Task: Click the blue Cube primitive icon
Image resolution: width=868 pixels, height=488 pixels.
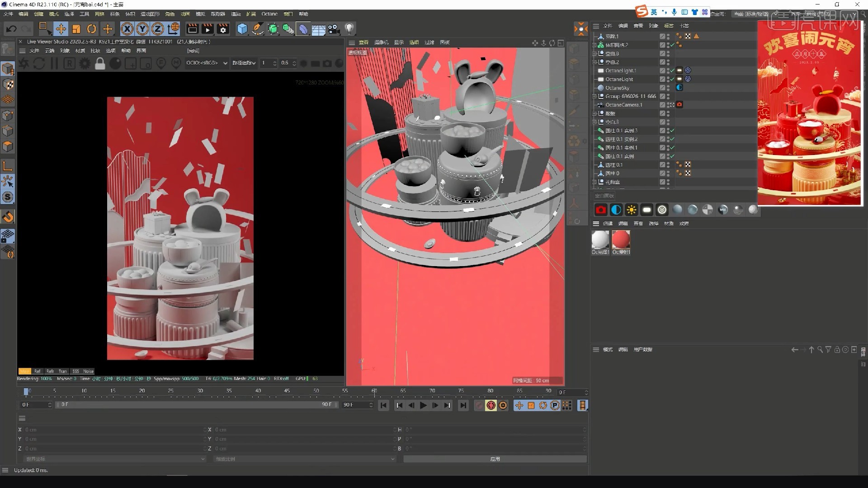Action: point(242,29)
